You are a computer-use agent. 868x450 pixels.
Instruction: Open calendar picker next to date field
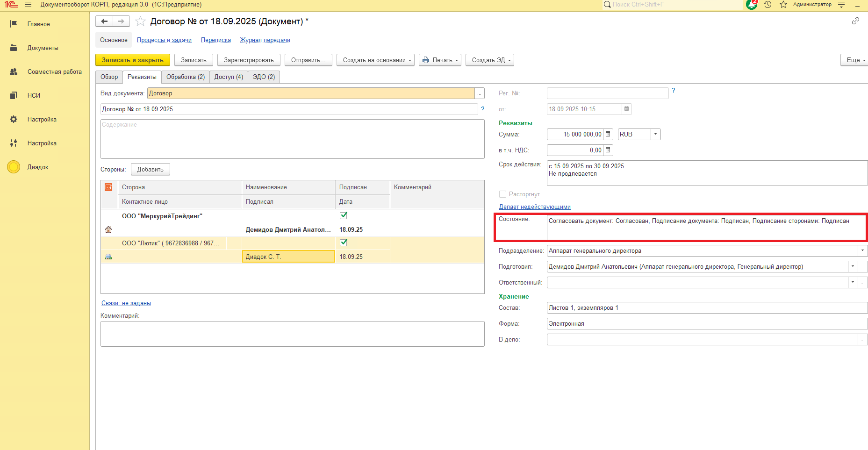click(627, 109)
